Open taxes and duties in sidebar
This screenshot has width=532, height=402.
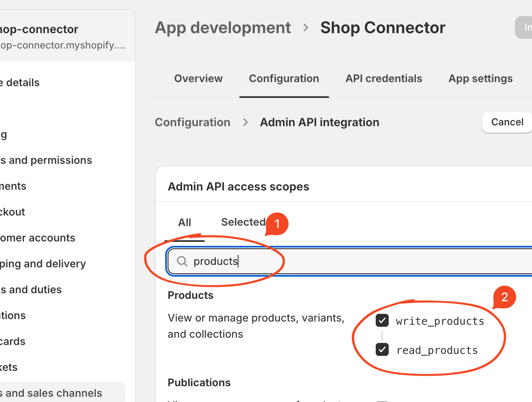pos(31,290)
